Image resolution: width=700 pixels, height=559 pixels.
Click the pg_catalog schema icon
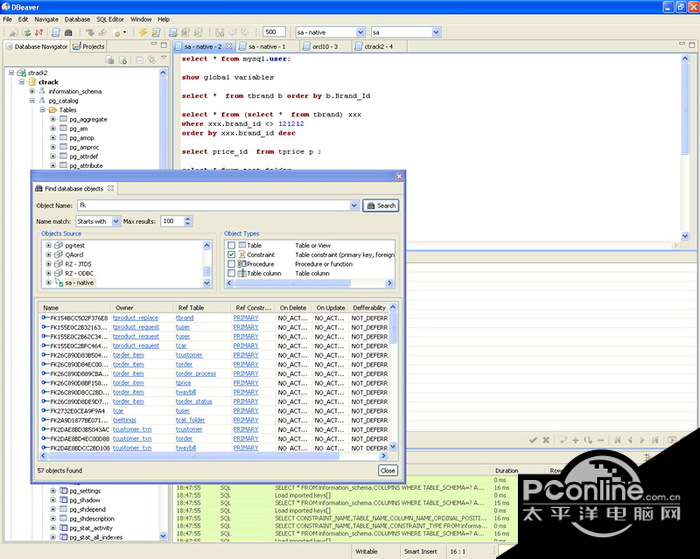point(42,101)
